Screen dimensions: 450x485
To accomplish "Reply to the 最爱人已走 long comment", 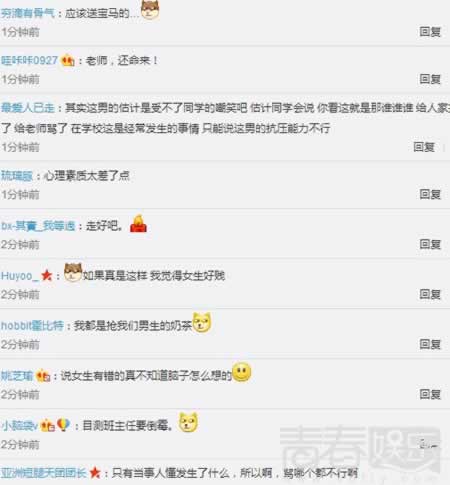I will [x=424, y=147].
